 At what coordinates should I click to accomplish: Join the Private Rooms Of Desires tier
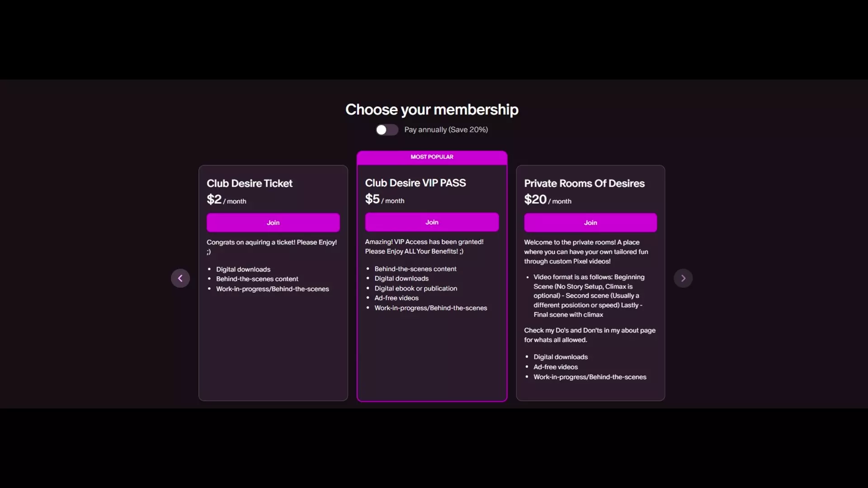590,223
